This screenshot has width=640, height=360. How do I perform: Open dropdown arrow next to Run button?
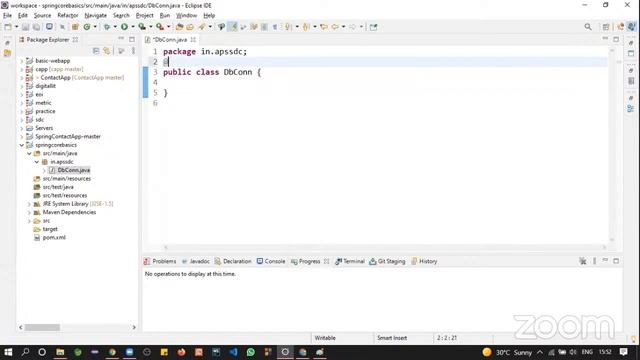point(133,27)
